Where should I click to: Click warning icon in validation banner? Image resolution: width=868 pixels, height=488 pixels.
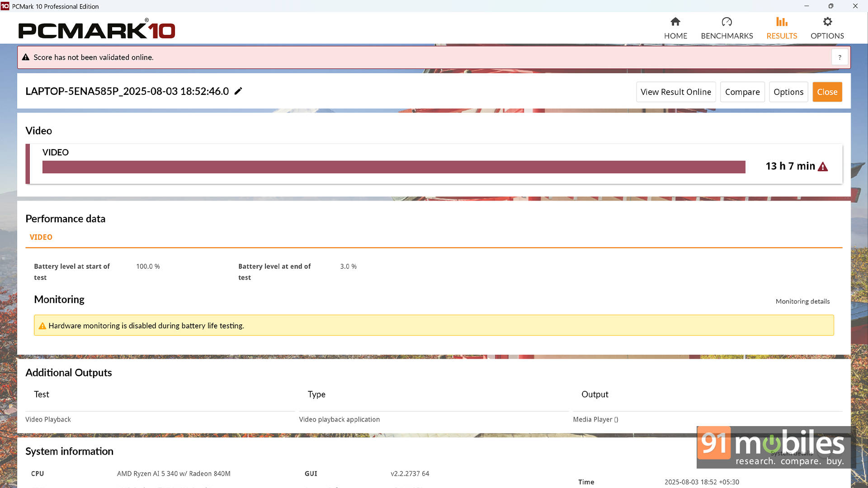point(26,57)
